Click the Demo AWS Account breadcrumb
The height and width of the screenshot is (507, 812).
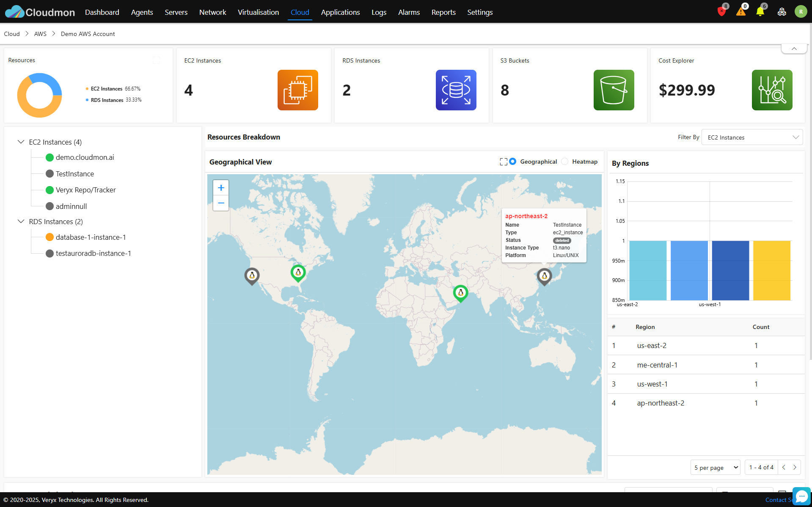tap(88, 34)
